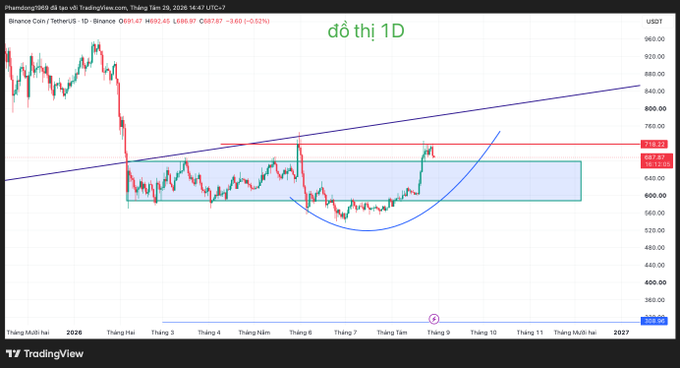
Task: Open the USDT currency selector
Action: (654, 22)
